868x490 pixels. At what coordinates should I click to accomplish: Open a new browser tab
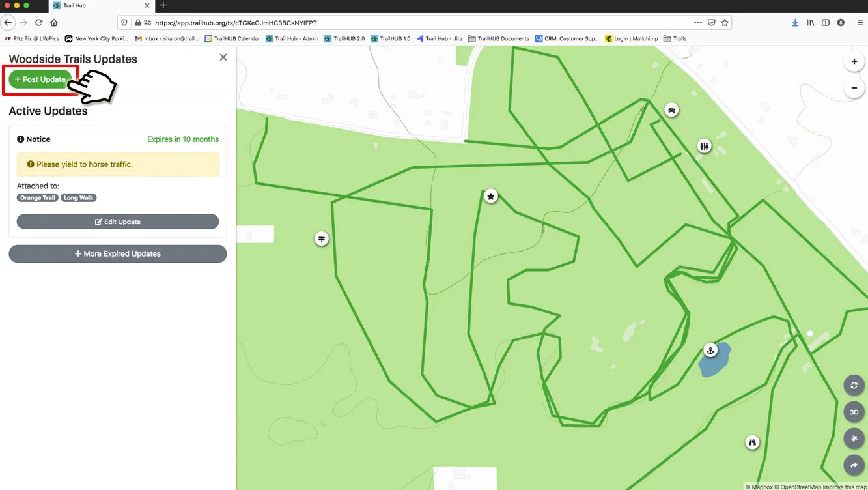coord(163,5)
